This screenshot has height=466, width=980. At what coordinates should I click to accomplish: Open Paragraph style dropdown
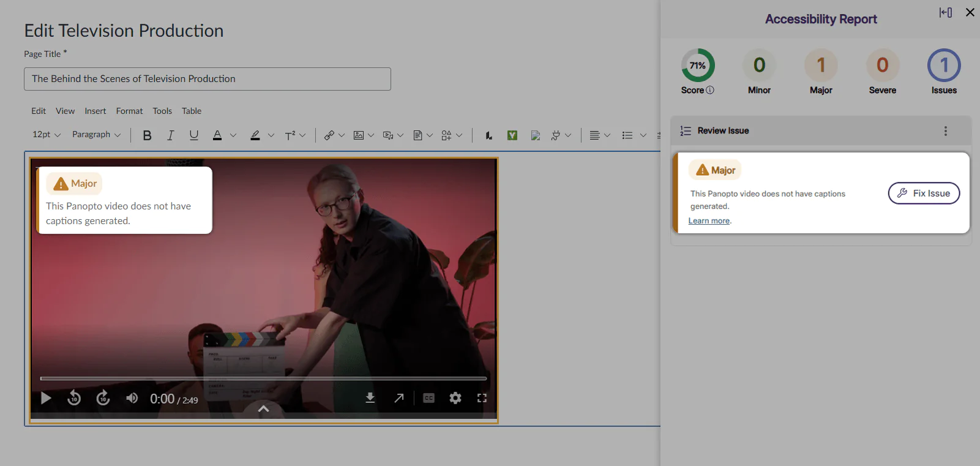coord(97,135)
